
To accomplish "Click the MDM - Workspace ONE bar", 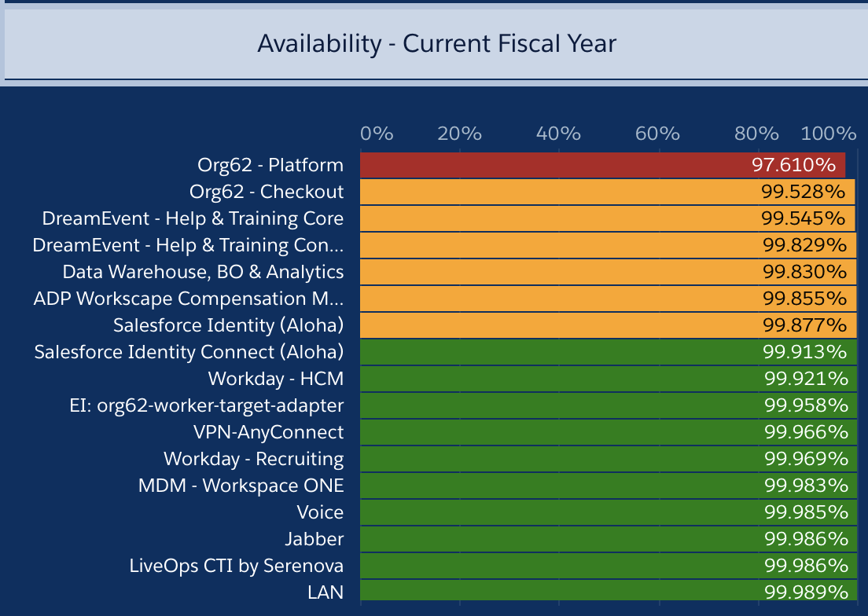I will tap(609, 486).
